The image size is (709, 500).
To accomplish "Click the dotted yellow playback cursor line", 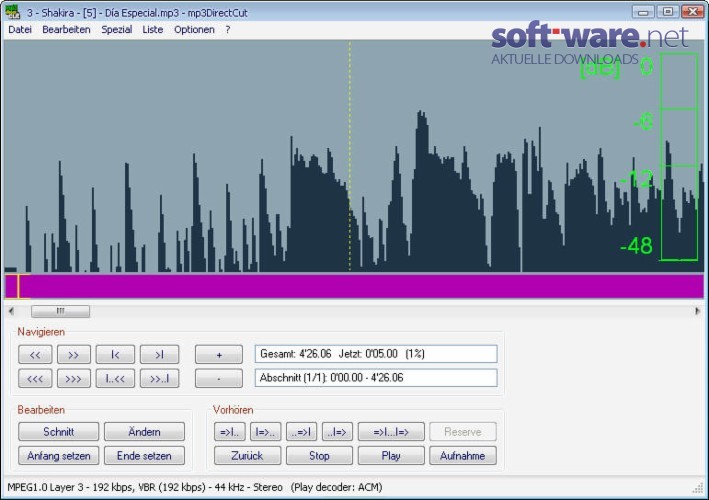I will coord(350,156).
